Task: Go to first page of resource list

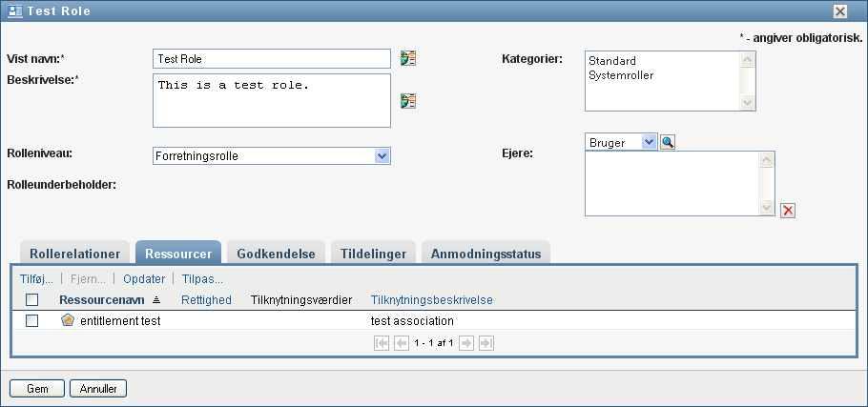Action: click(x=382, y=342)
